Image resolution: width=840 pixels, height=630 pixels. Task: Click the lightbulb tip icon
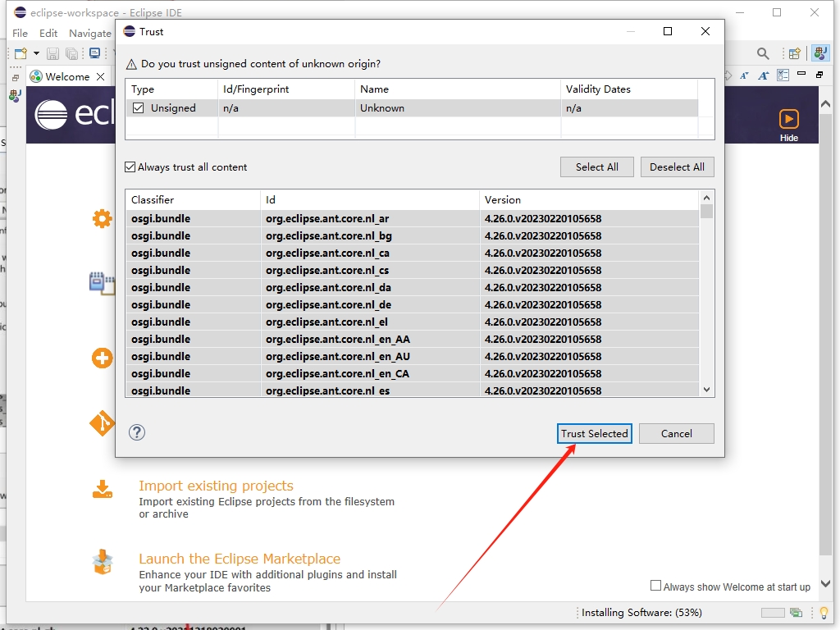click(x=823, y=613)
